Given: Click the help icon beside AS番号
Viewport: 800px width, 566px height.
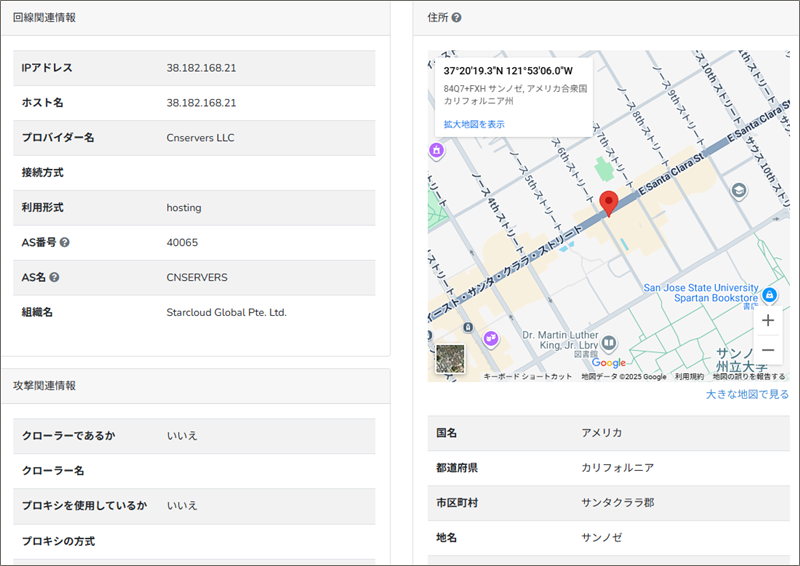Looking at the screenshot, I should tap(64, 242).
